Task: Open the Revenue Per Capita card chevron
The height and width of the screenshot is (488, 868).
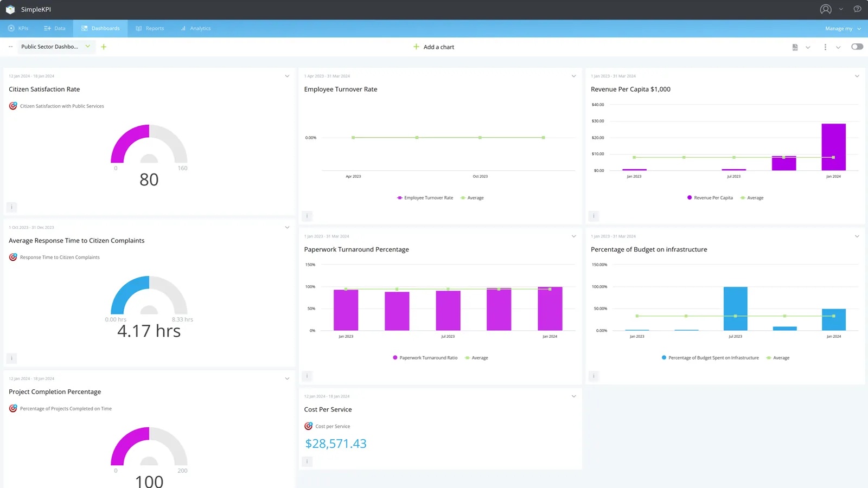Action: click(x=857, y=76)
